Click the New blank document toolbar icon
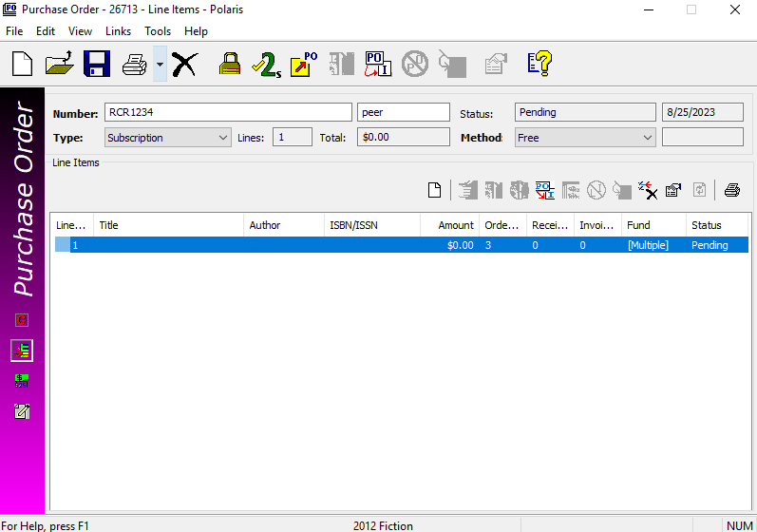This screenshot has width=757, height=532. (x=22, y=64)
